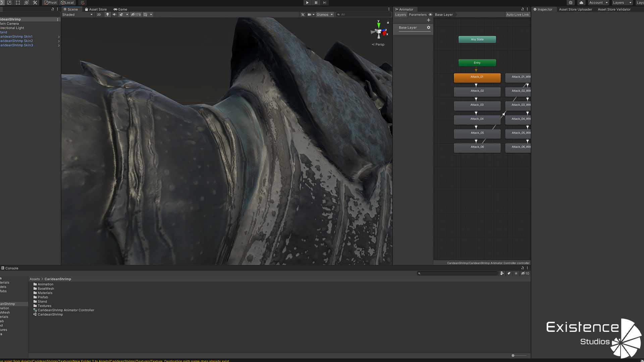
Task: Click the Pause button
Action: (316, 3)
